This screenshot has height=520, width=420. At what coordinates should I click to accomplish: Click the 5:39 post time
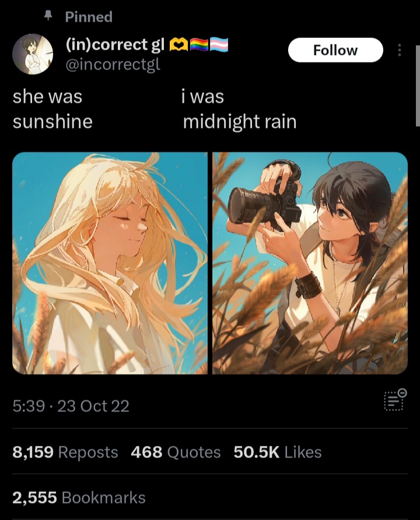[29, 406]
